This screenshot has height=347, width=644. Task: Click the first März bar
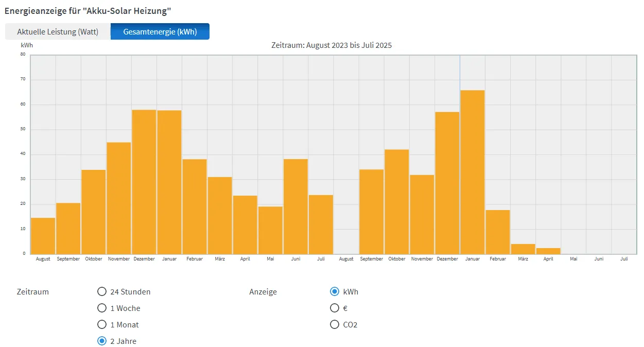220,215
